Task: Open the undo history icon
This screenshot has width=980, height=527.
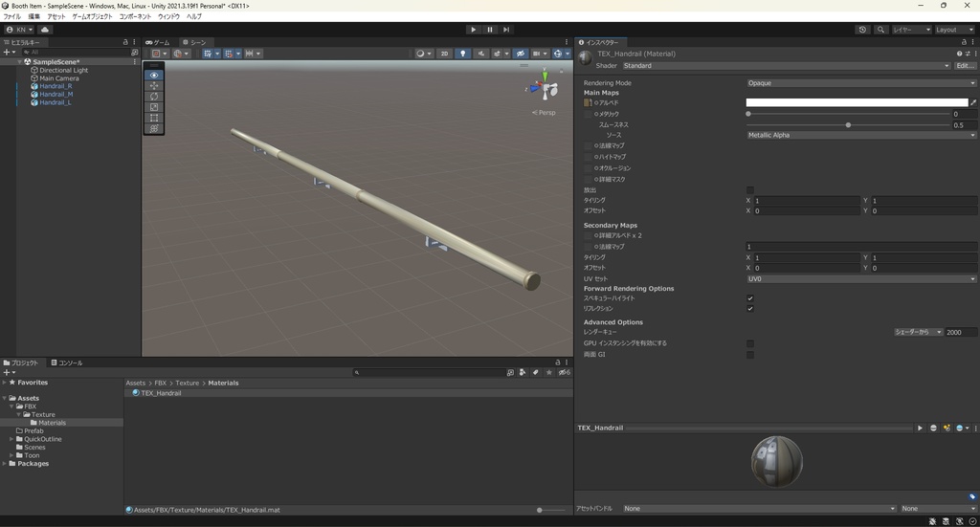Action: tap(862, 30)
